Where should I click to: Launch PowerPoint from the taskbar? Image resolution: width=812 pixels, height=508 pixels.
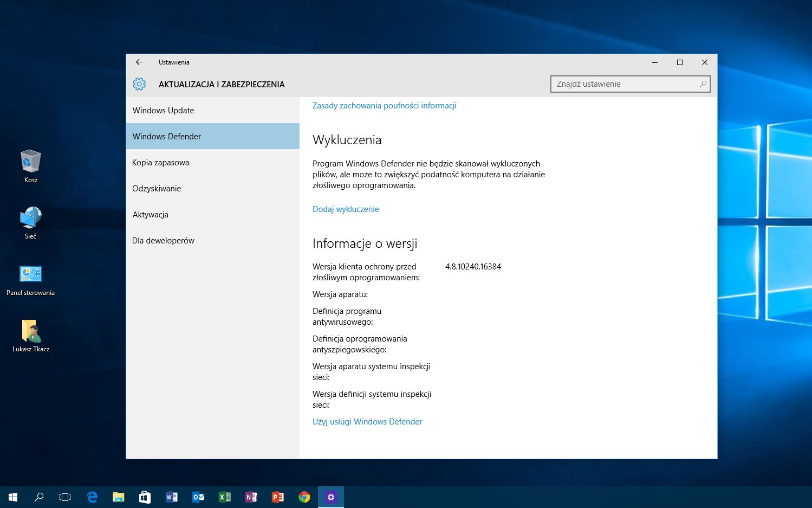[277, 497]
